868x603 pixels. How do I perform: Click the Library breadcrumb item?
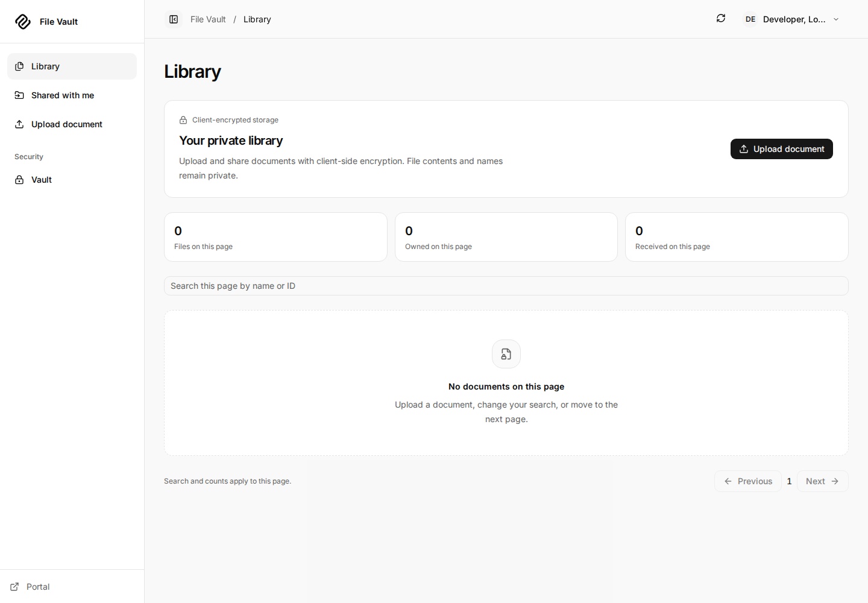pos(257,19)
